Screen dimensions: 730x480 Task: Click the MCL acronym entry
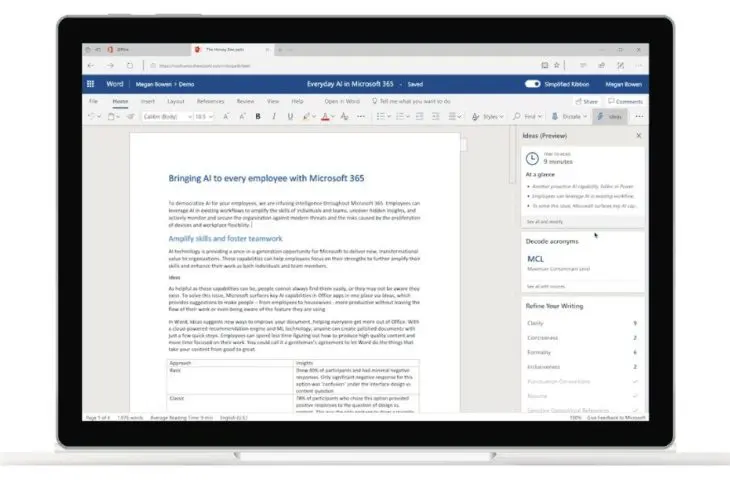(535, 259)
